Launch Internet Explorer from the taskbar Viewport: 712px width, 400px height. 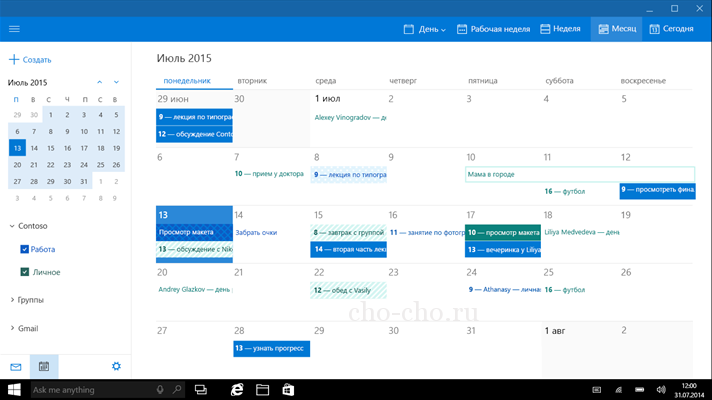pyautogui.click(x=238, y=389)
